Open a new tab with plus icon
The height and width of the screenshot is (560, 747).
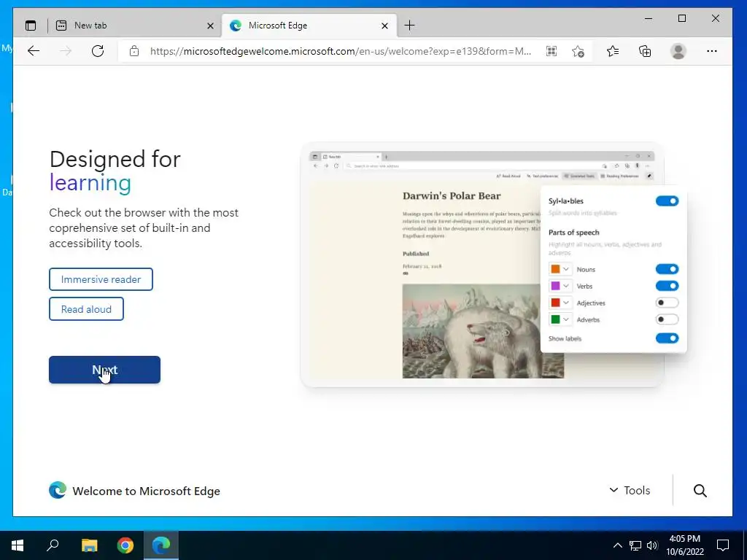click(x=409, y=26)
